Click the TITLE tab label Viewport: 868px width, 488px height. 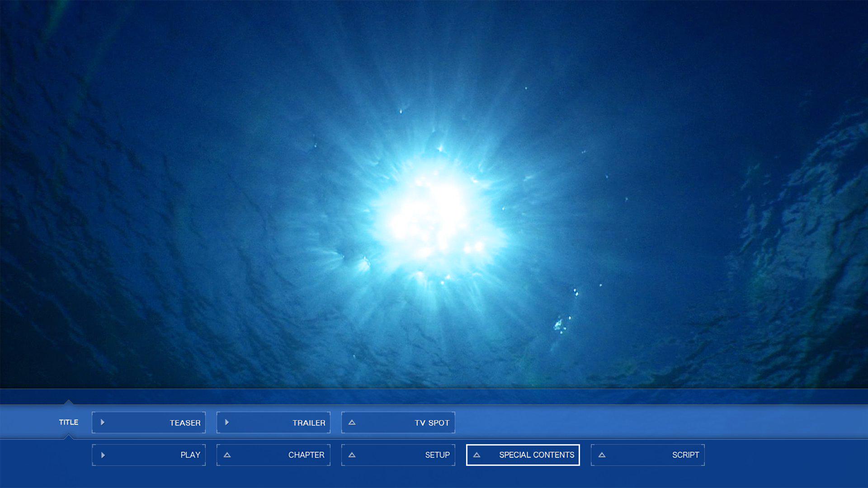pyautogui.click(x=69, y=422)
